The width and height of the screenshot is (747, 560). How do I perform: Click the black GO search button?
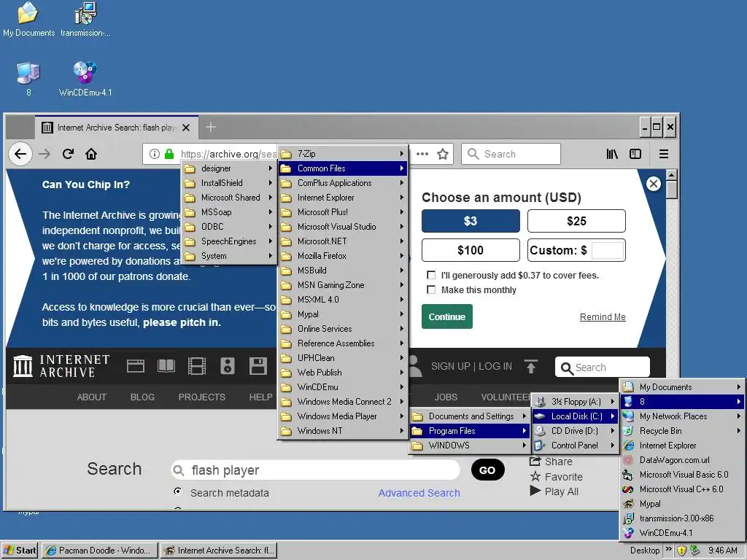coord(487,470)
